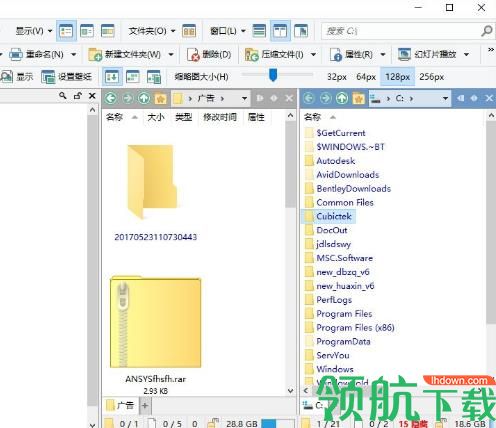Select the Cubictek folder
This screenshot has width=496, height=428.
(x=328, y=216)
